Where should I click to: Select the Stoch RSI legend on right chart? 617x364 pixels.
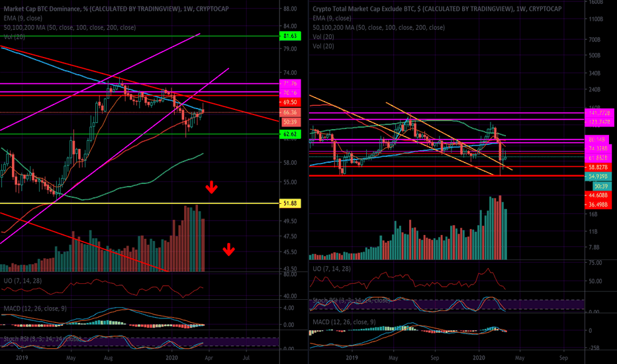(x=352, y=300)
